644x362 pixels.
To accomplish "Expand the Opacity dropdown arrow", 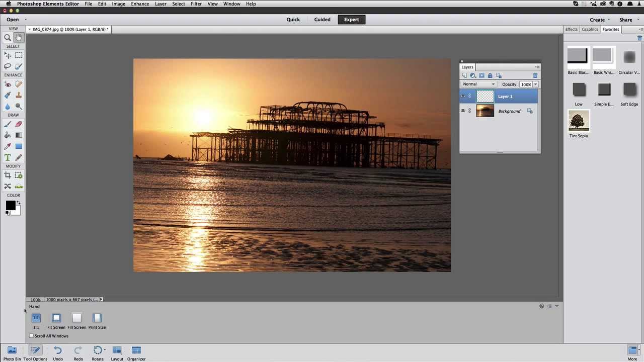I will (x=535, y=84).
